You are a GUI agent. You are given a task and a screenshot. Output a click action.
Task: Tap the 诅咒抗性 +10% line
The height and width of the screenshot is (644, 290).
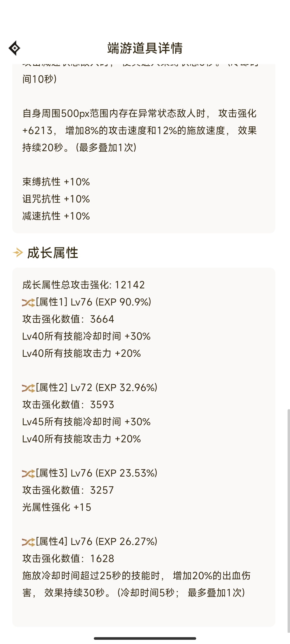pyautogui.click(x=56, y=199)
